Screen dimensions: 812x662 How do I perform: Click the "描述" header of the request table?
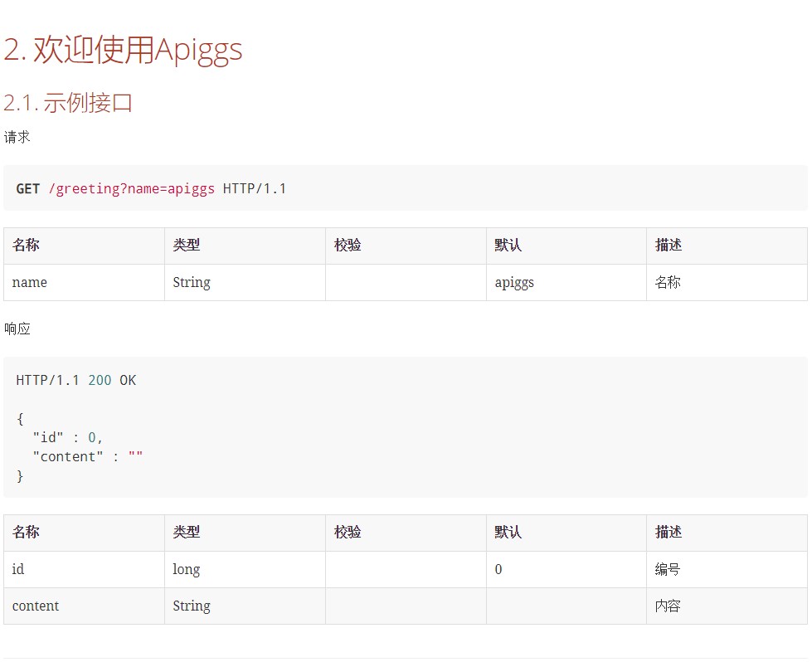[668, 245]
